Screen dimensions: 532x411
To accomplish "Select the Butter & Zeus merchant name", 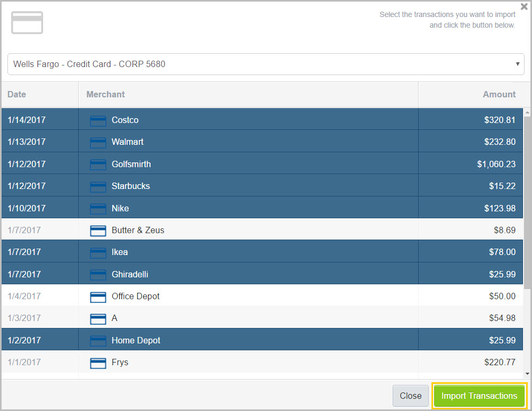I will pos(138,230).
